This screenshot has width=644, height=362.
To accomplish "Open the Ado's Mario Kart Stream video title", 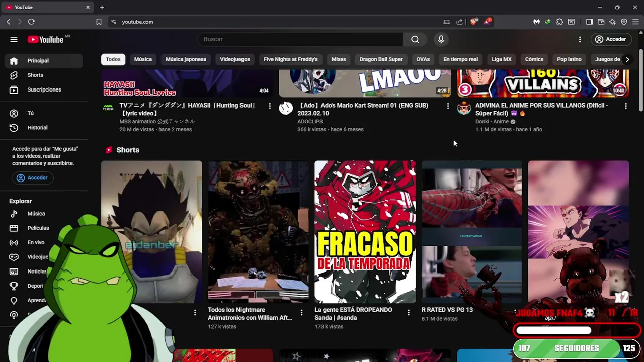I will point(363,110).
